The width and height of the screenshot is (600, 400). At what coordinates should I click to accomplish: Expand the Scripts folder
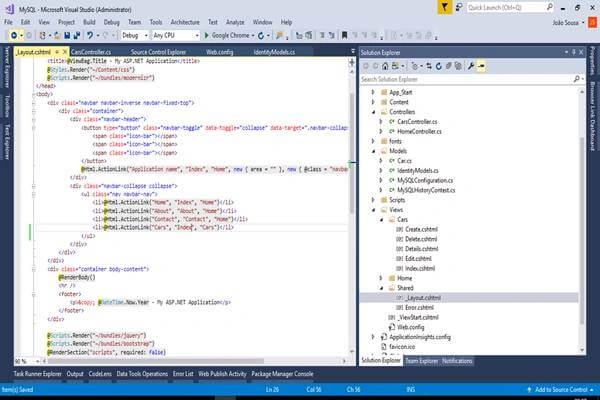[x=373, y=200]
